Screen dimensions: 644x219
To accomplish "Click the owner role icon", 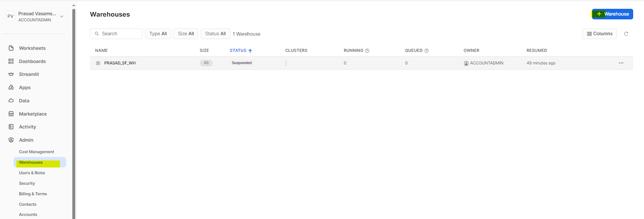I will point(466,63).
